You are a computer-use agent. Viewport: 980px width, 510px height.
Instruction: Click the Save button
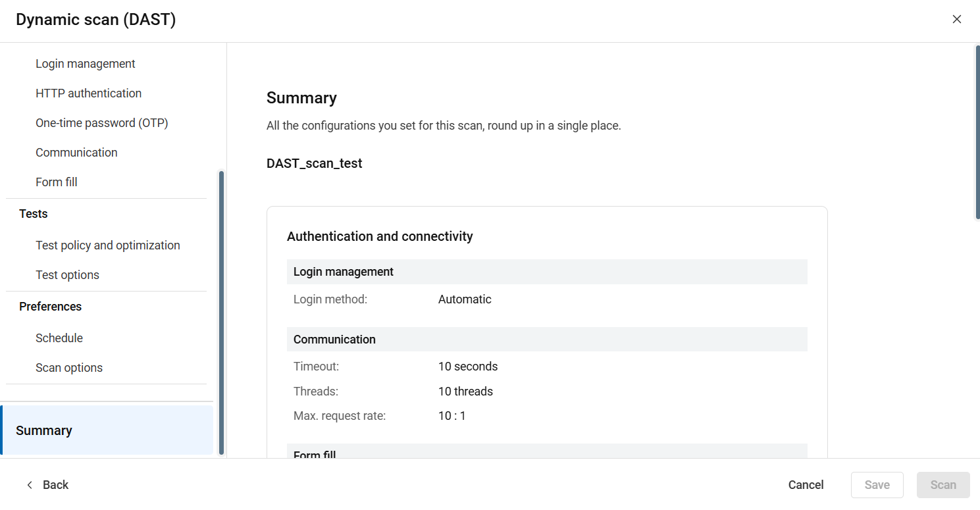point(877,485)
